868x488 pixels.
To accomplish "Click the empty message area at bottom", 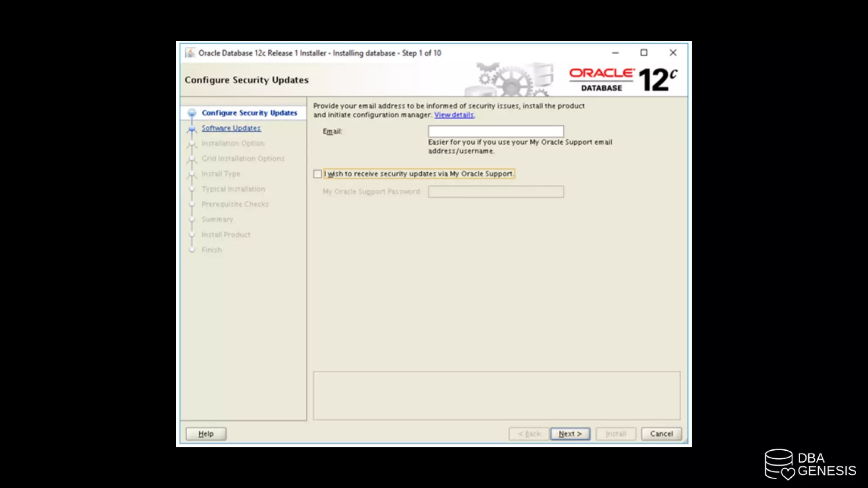I will tap(496, 396).
